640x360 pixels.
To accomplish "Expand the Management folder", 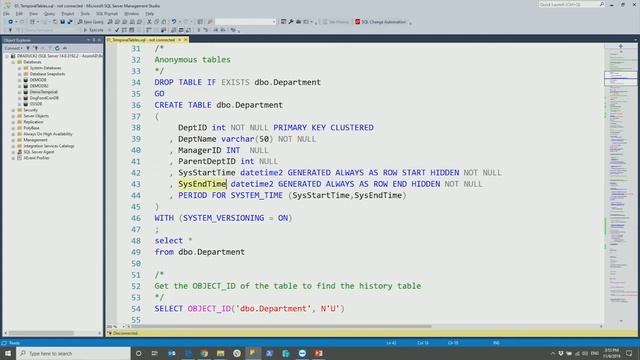I will pyautogui.click(x=13, y=140).
